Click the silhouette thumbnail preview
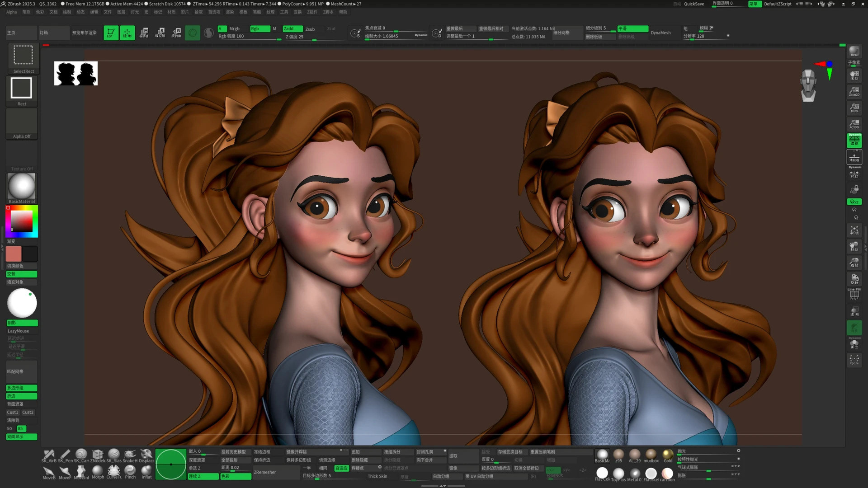 pos(76,74)
